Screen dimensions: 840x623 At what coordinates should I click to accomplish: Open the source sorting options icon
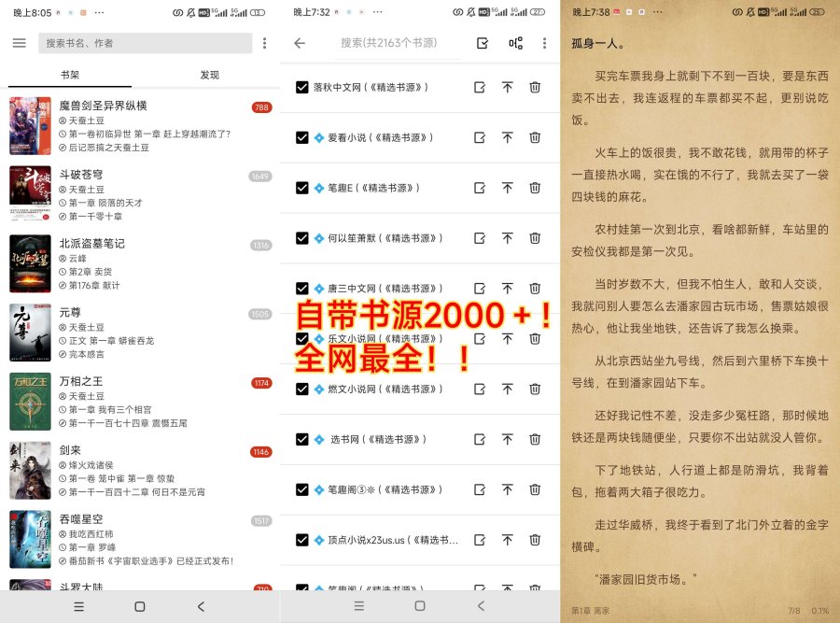516,43
